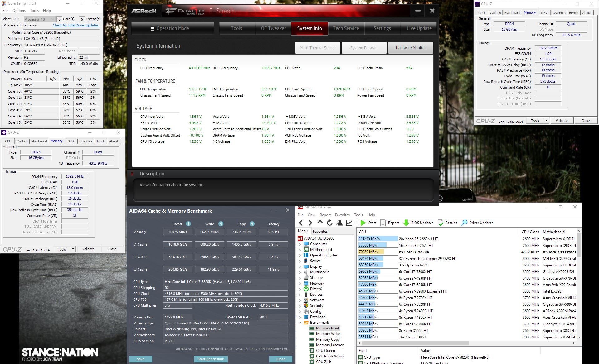Click the info icon next to Read
Screen dimensions: 599x364
click(x=188, y=224)
